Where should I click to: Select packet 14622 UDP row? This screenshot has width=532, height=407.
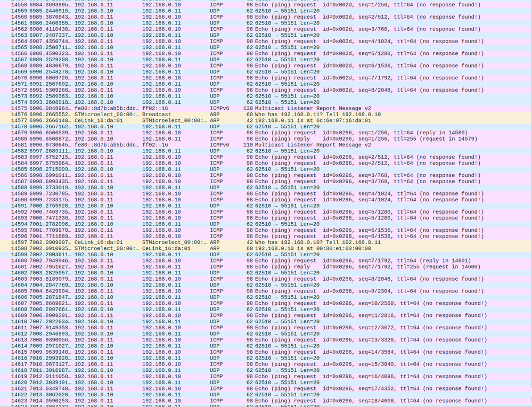266,395
